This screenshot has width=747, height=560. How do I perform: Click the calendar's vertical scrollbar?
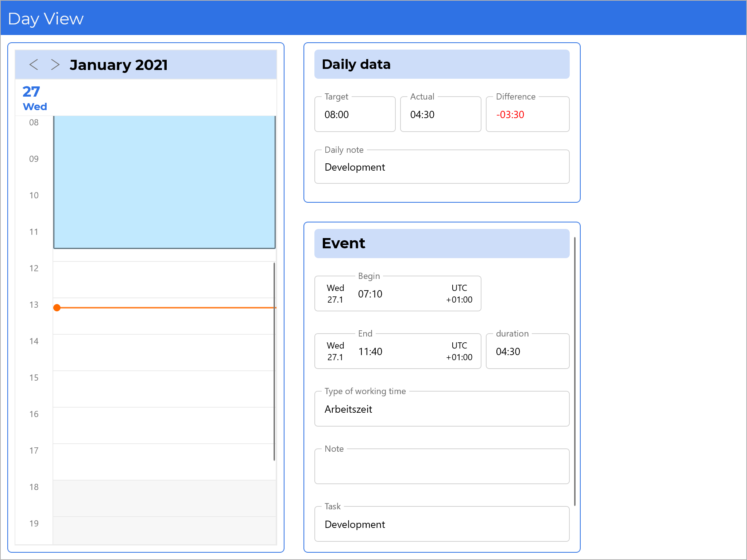274,361
